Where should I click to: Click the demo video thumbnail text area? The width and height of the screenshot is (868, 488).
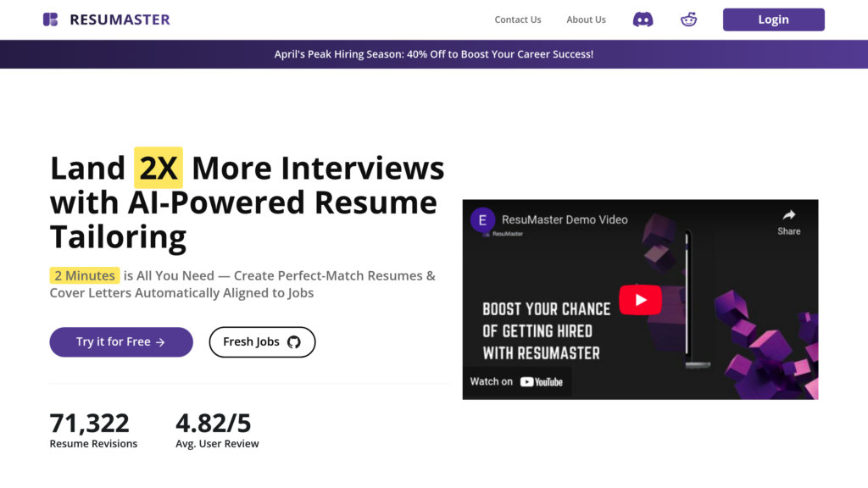pos(546,330)
